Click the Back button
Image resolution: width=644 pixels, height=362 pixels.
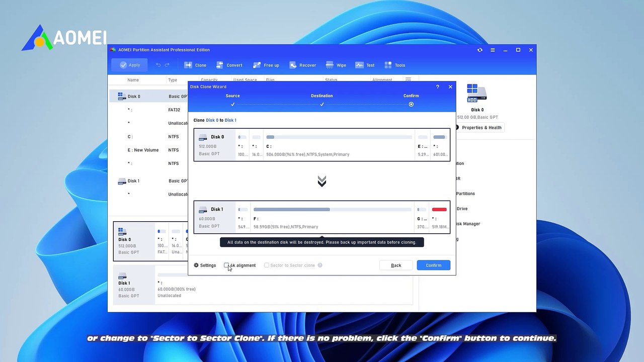coord(396,265)
